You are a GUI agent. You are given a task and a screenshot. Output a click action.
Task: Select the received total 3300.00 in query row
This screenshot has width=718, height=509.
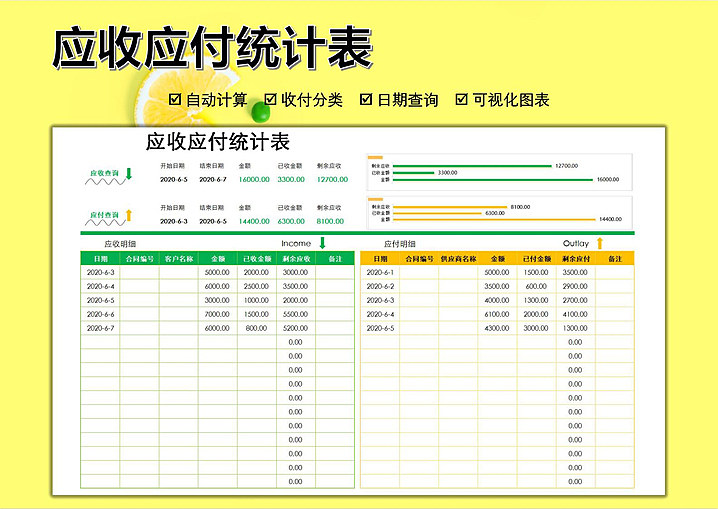click(x=291, y=179)
